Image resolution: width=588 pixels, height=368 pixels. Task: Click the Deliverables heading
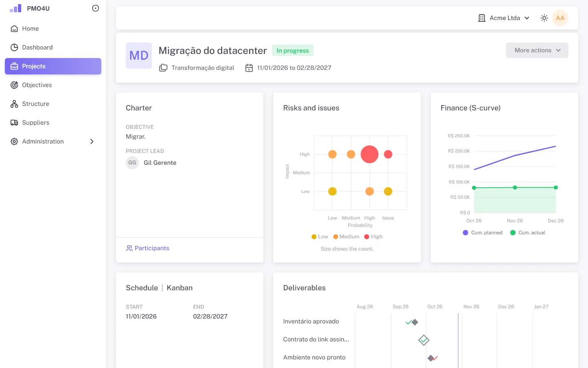305,288
